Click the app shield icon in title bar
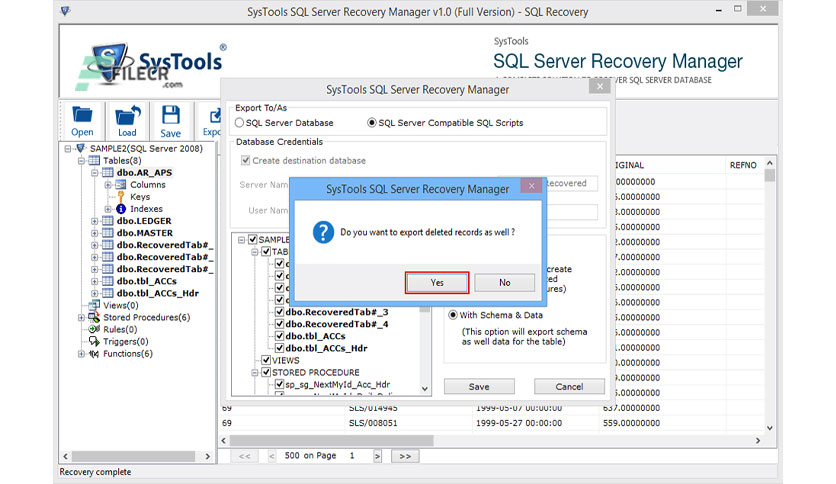The height and width of the screenshot is (484, 836). [x=65, y=11]
